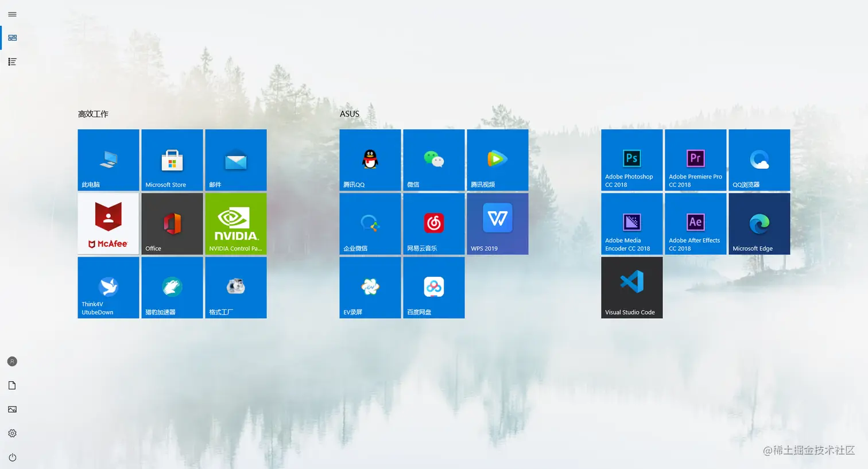868x469 pixels.
Task: Open the user account menu
Action: tap(12, 362)
